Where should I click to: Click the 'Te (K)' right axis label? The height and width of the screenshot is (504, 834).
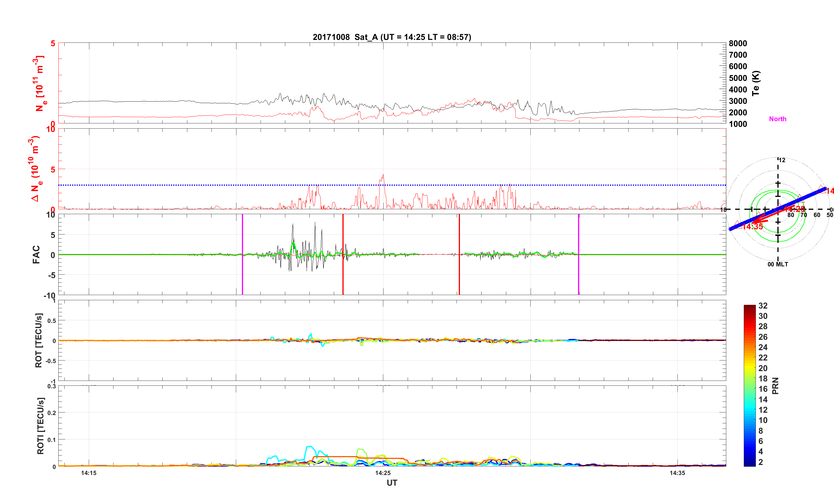tap(756, 83)
